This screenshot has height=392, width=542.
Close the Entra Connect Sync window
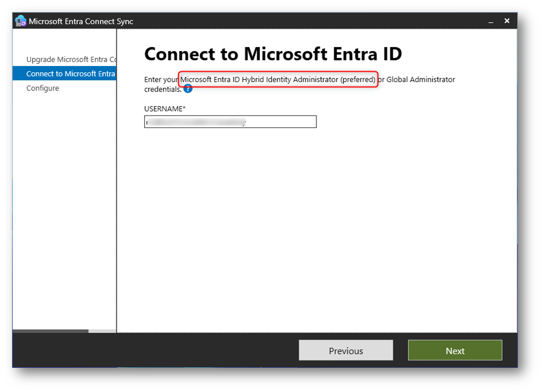click(507, 21)
